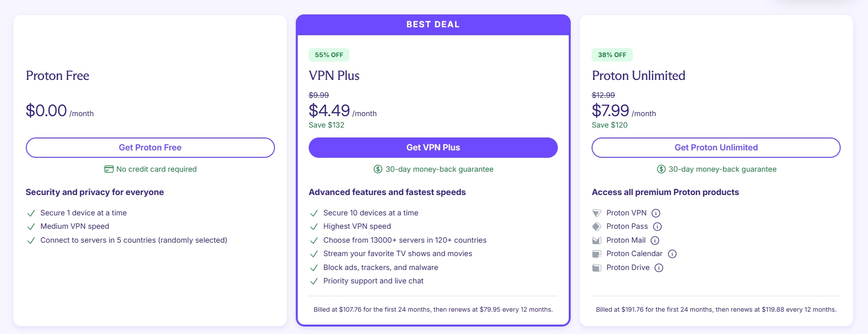868x334 pixels.
Task: Click the 55% OFF badge
Action: coord(329,55)
